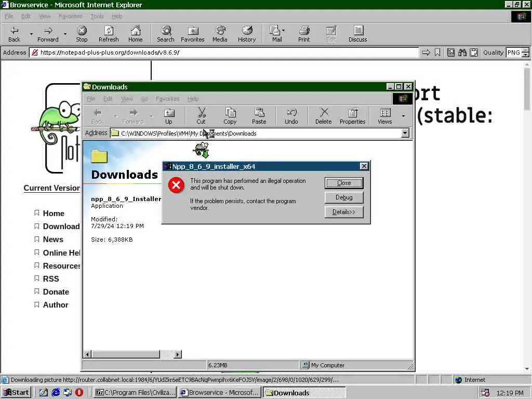This screenshot has width=532, height=399.
Task: Open the Search pane in Internet Explorer
Action: [166, 34]
